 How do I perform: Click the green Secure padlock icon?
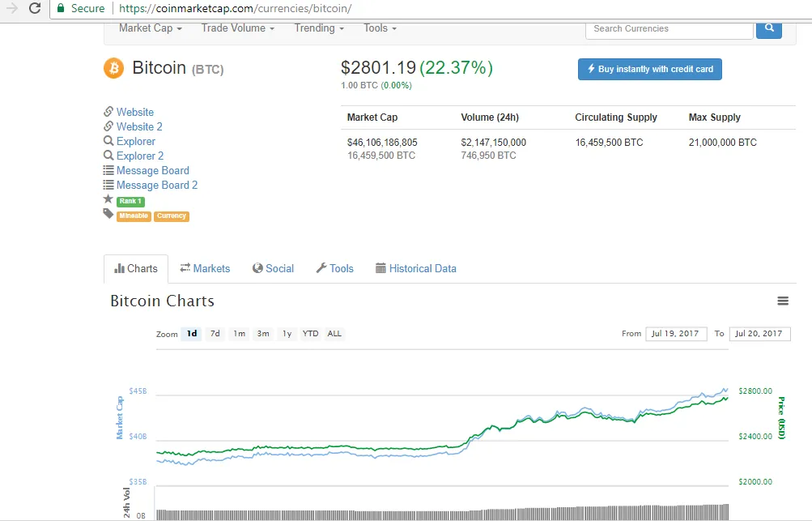[61, 8]
